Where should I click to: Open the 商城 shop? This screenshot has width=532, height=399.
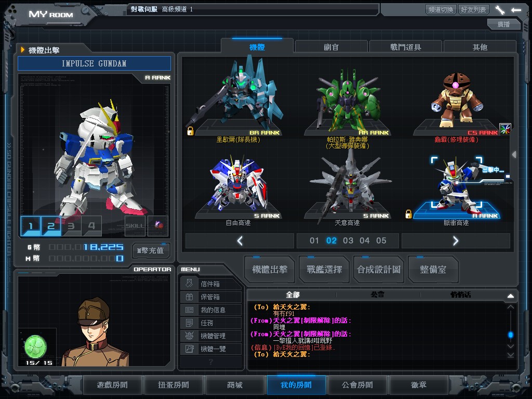235,385
